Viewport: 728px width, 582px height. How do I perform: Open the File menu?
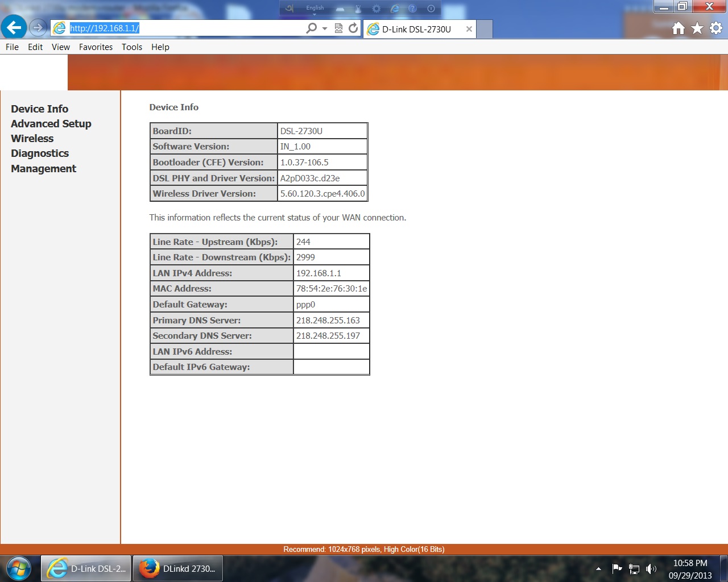pyautogui.click(x=12, y=47)
